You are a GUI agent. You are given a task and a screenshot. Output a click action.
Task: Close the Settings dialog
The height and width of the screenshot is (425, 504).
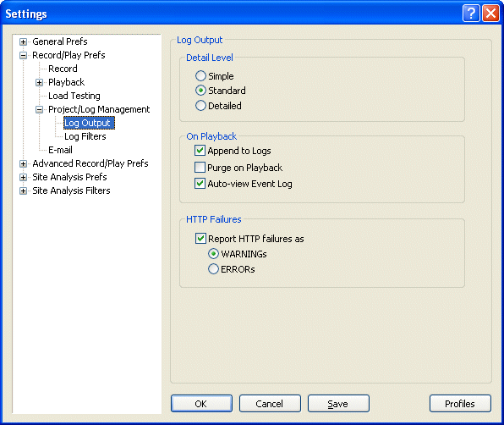[490, 14]
